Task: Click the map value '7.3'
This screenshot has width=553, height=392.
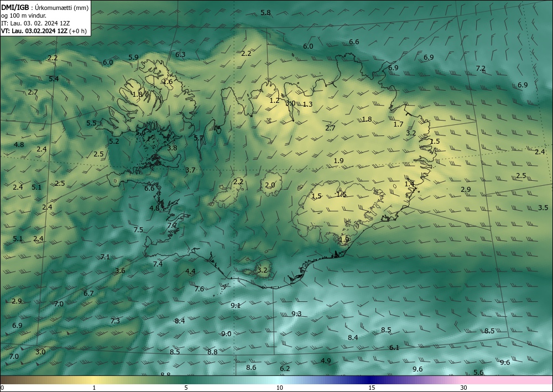Action: (116, 321)
